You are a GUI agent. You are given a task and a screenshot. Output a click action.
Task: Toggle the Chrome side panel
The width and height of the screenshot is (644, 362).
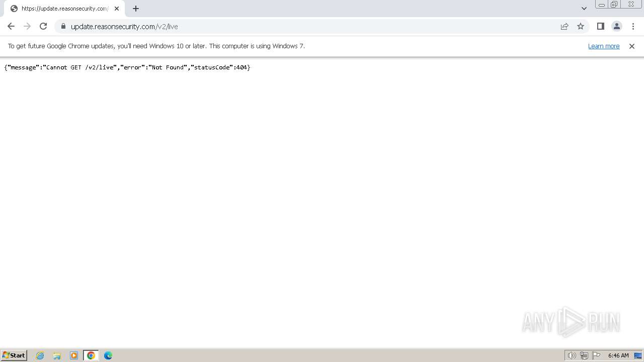[600, 27]
